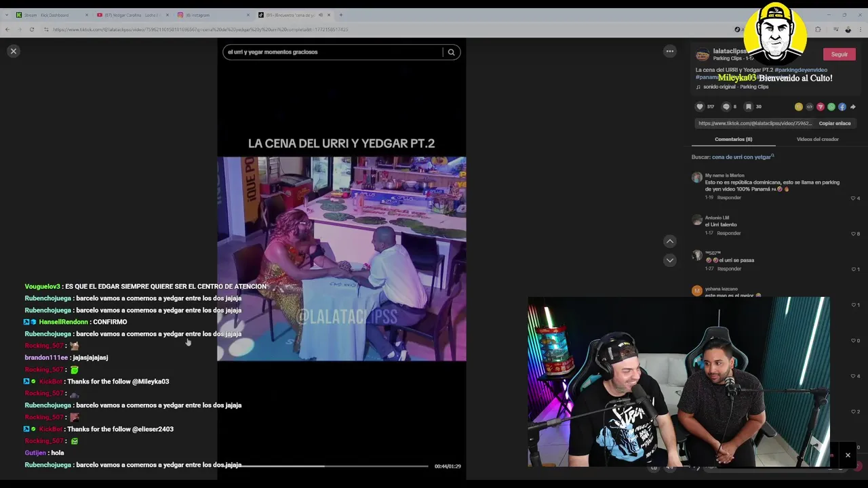Switch to the Videos del creador tab
The image size is (868, 488).
pyautogui.click(x=817, y=139)
